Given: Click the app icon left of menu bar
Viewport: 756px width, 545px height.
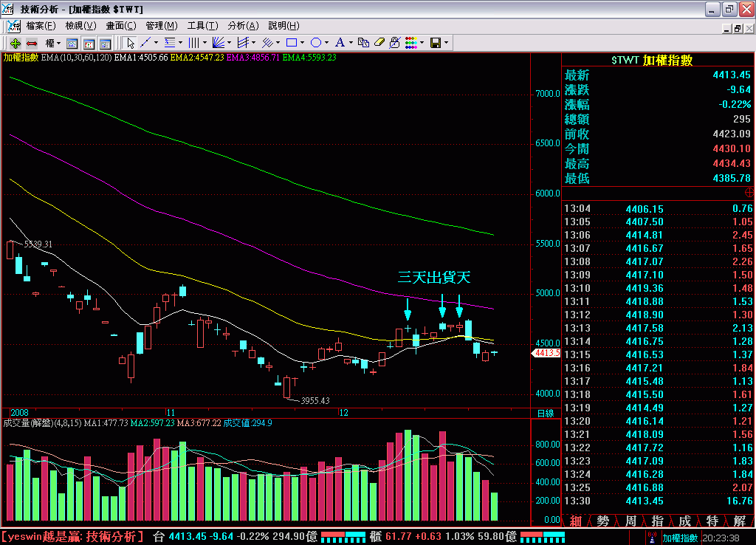Looking at the screenshot, I should (13, 26).
